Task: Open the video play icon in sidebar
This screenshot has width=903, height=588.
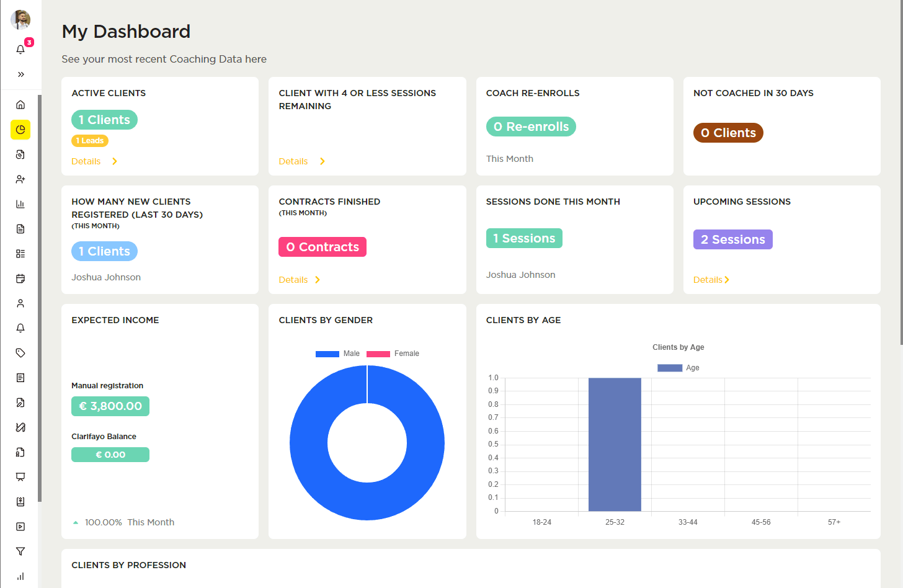Action: click(20, 526)
